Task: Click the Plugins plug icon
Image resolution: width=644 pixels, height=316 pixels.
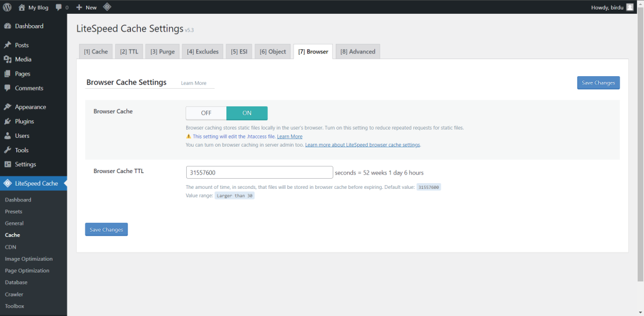Action: (x=8, y=121)
